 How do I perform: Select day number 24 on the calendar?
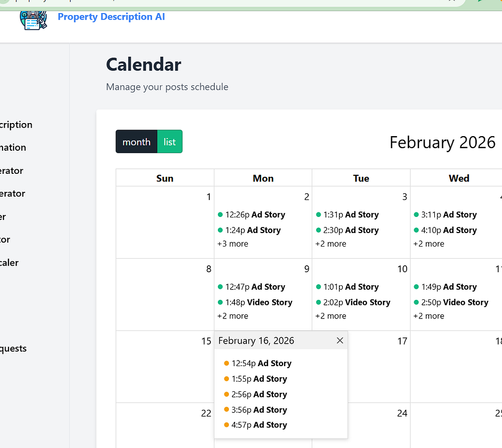pos(403,413)
